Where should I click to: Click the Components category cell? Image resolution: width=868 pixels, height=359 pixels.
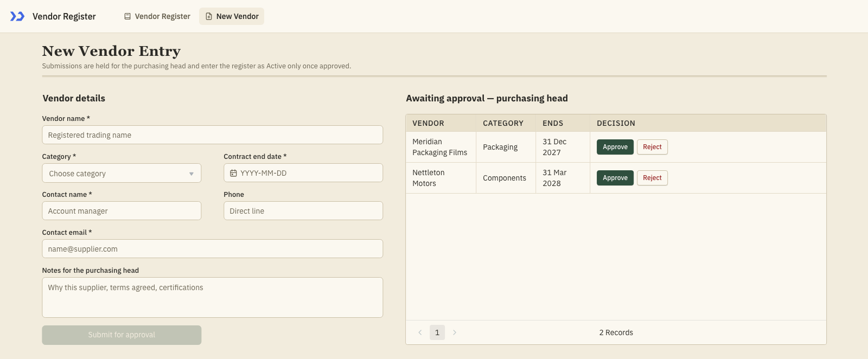506,178
